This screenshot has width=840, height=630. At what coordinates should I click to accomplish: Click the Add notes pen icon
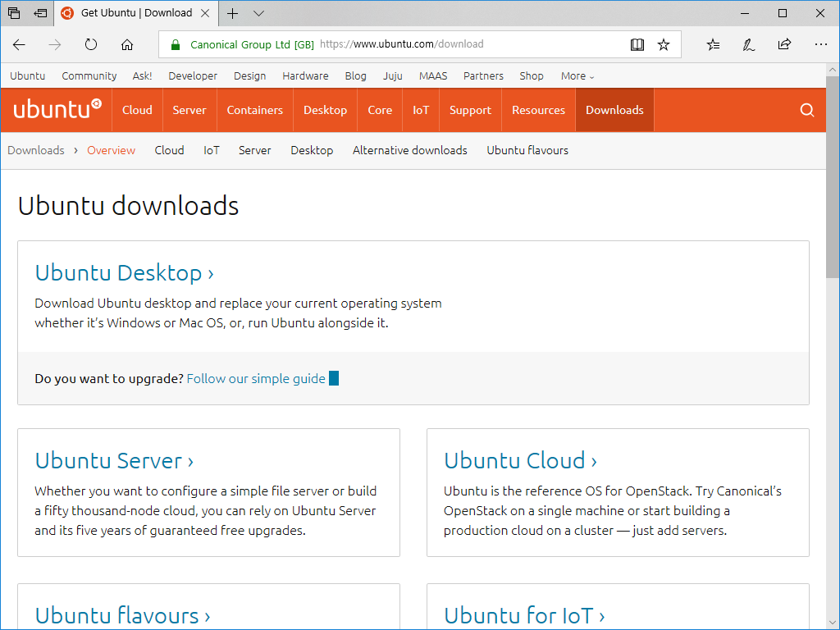749,44
